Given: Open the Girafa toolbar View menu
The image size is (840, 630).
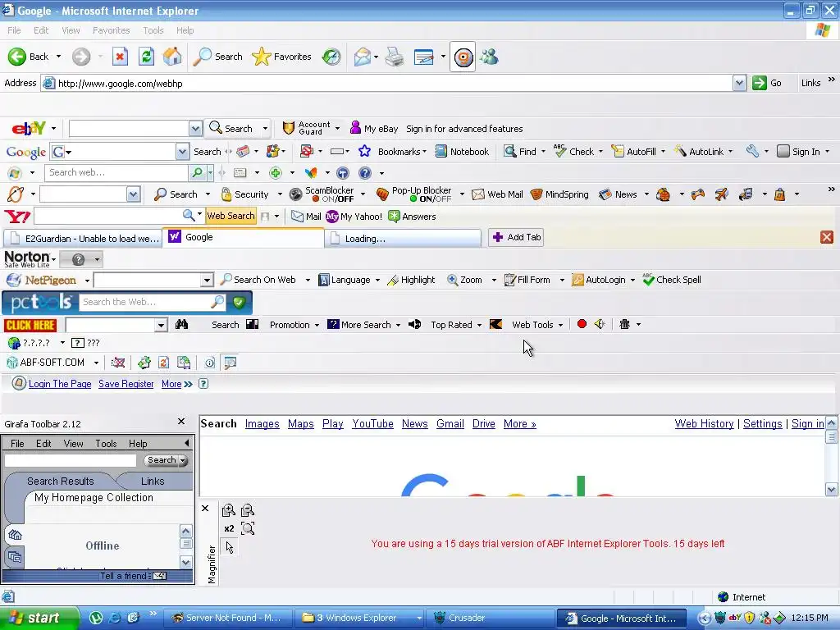Looking at the screenshot, I should pyautogui.click(x=73, y=444).
